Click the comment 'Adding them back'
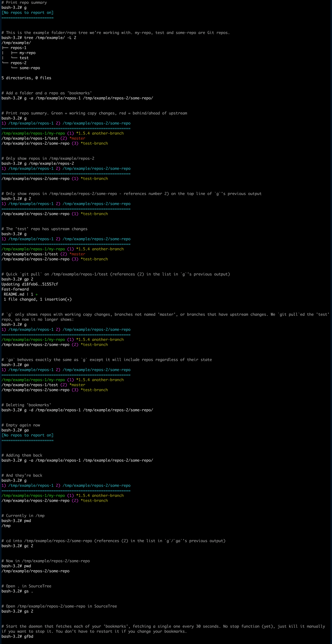 (x=22, y=455)
